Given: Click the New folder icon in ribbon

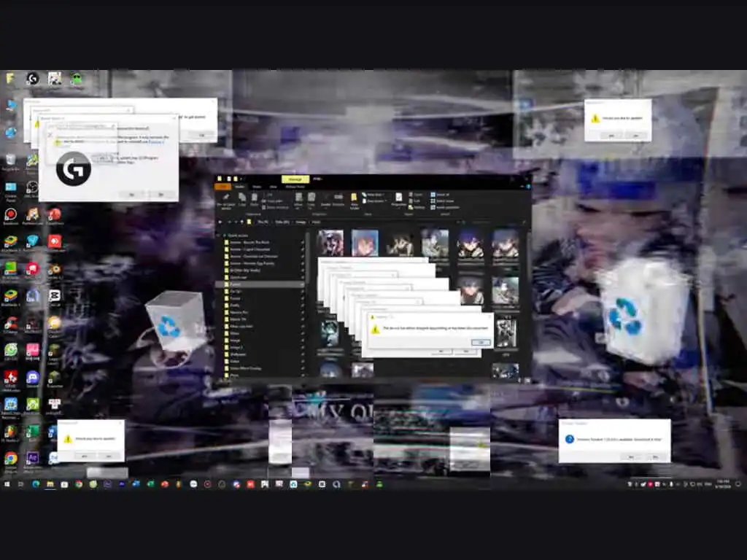Looking at the screenshot, I should (x=354, y=201).
